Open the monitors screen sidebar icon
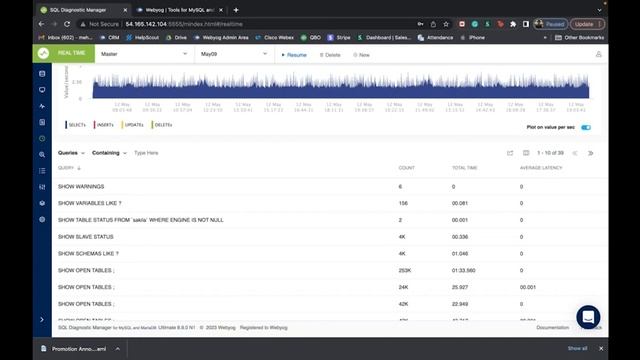Screen dimensions: 640x360 42,90
